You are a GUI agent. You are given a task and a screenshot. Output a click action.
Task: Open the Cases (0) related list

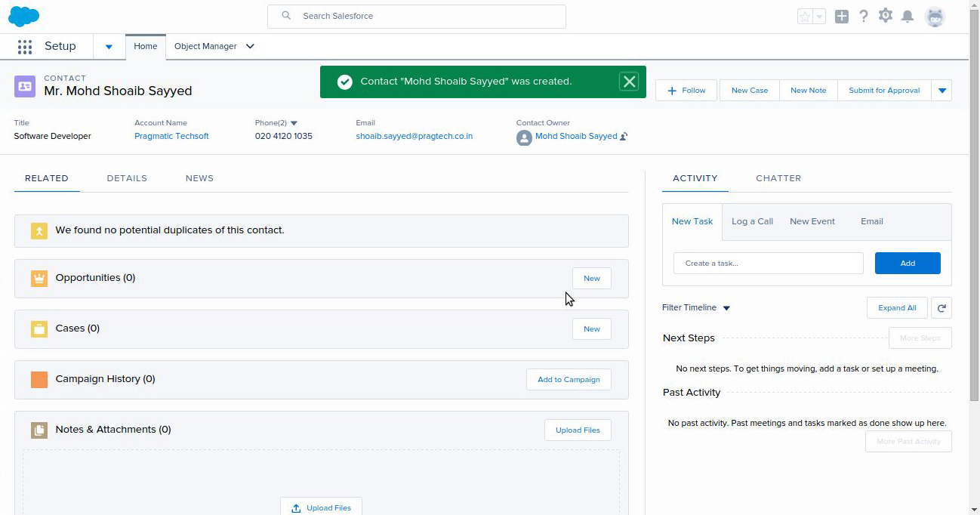point(78,328)
